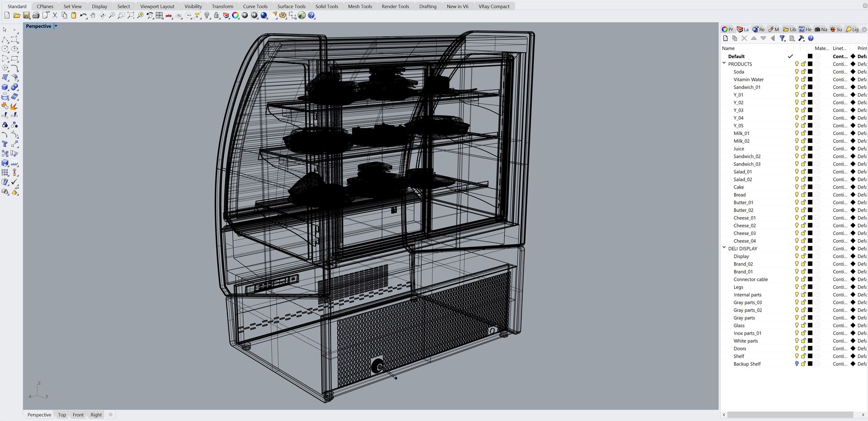The width and height of the screenshot is (868, 421).
Task: Open Continuous linetype dropdown for Cheese_03 layer
Action: click(x=840, y=233)
